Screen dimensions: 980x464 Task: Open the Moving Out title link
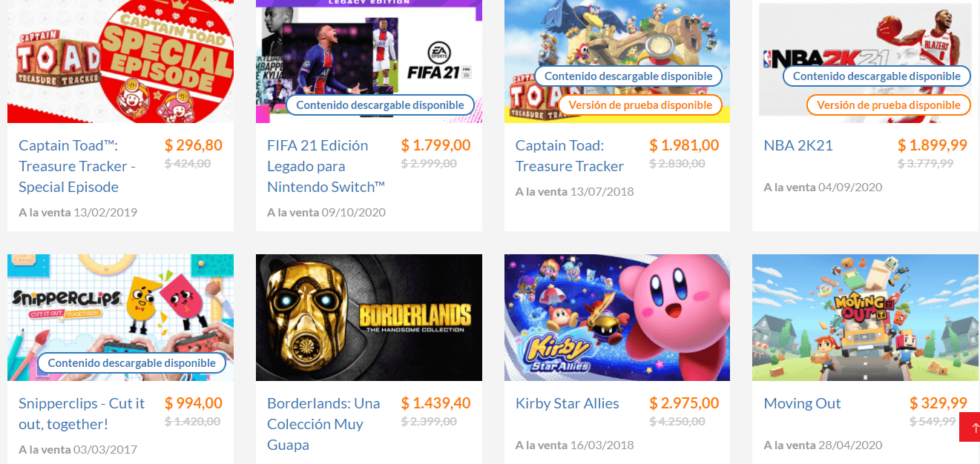pyautogui.click(x=802, y=403)
